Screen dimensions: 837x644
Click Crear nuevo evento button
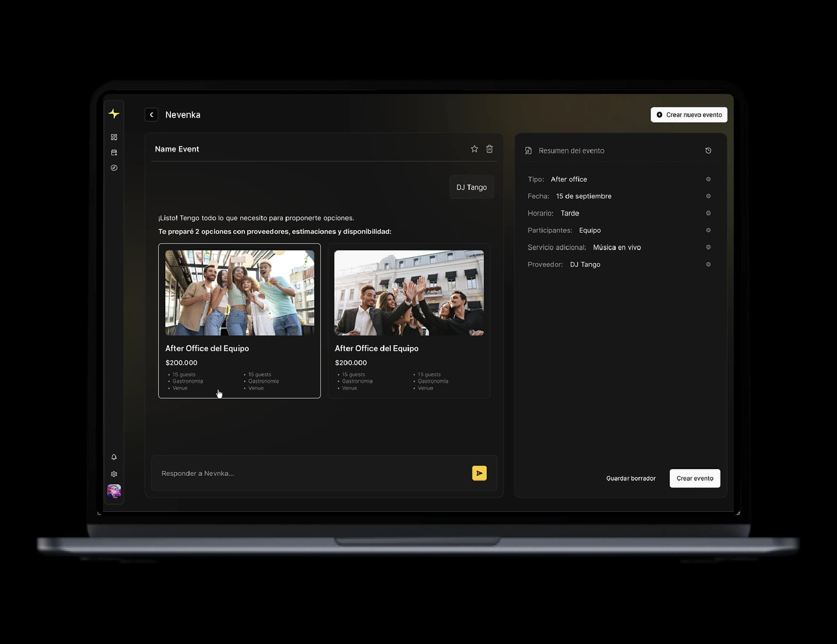688,115
